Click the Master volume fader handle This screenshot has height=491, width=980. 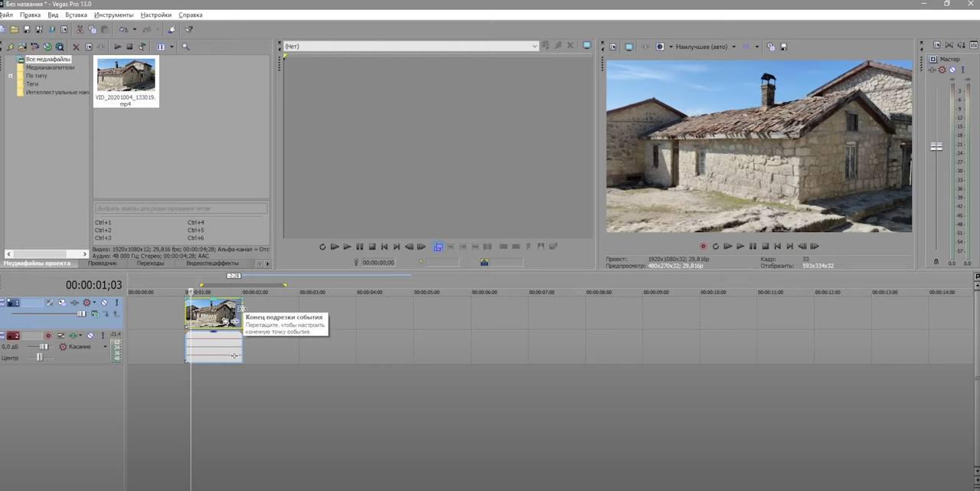(x=936, y=146)
